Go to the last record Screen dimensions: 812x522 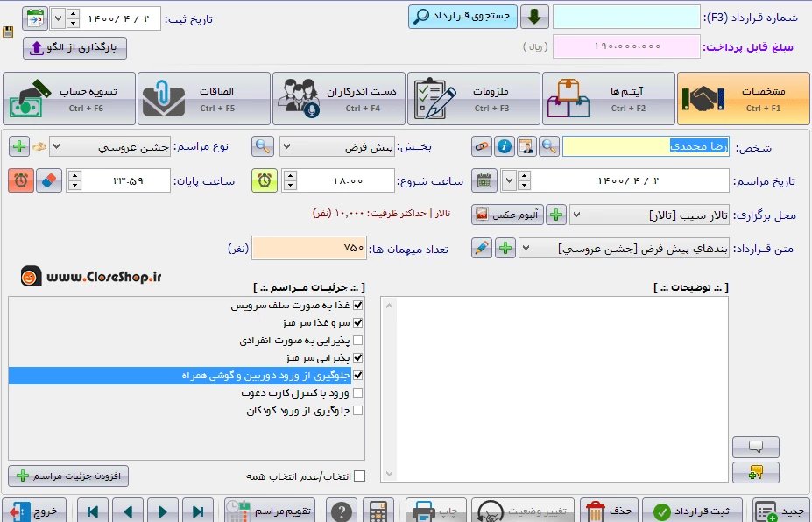click(198, 511)
